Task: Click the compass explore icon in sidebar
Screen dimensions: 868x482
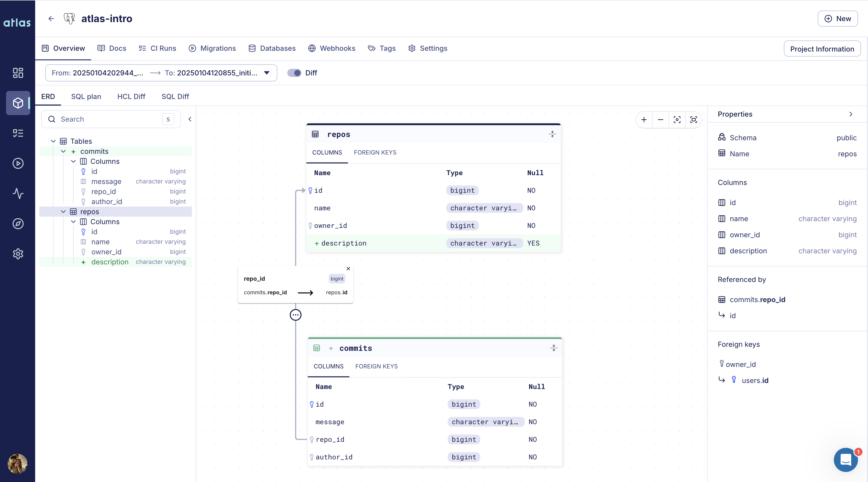Action: pos(18,223)
